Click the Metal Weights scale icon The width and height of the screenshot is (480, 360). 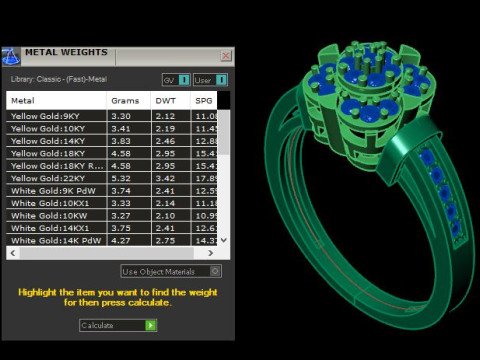[x=11, y=56]
